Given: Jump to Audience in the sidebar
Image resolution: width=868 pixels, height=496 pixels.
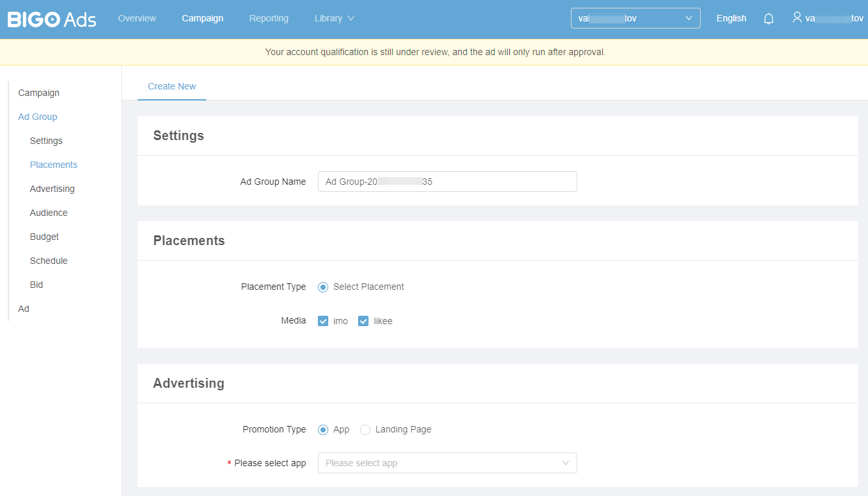Looking at the screenshot, I should coord(49,213).
